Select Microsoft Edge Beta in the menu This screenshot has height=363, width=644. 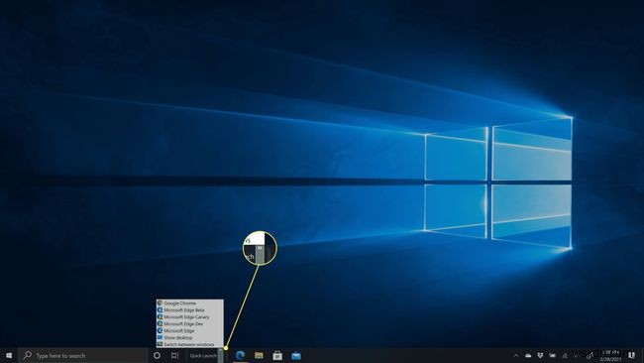[x=190, y=310]
